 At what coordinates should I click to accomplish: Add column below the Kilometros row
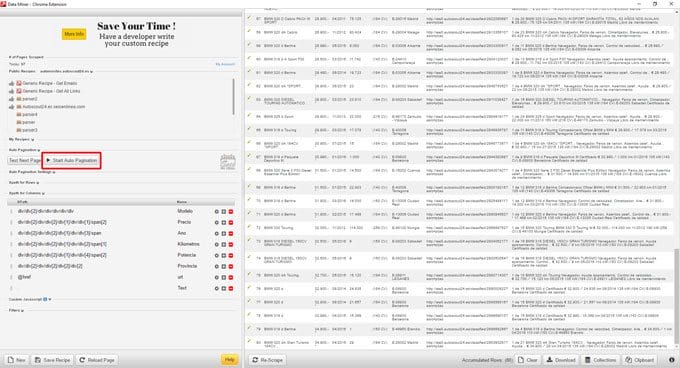[224, 244]
